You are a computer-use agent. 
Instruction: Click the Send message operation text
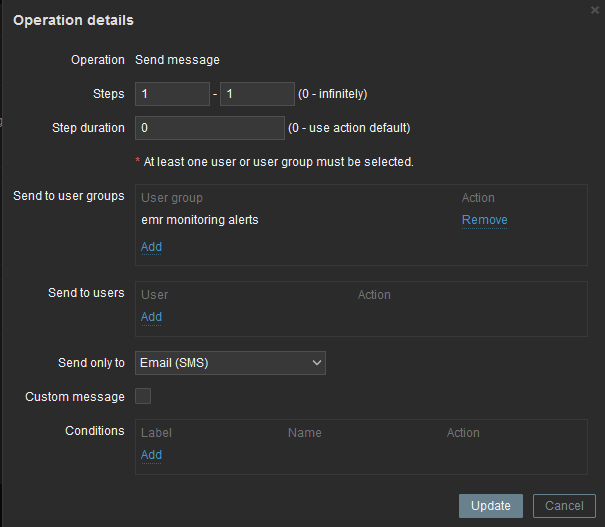point(177,60)
